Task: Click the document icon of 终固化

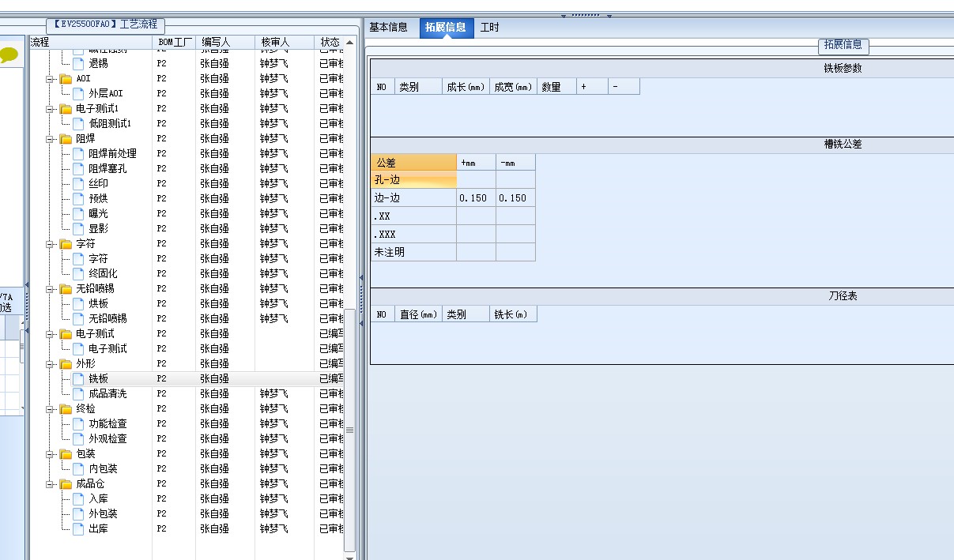Action: (x=78, y=273)
